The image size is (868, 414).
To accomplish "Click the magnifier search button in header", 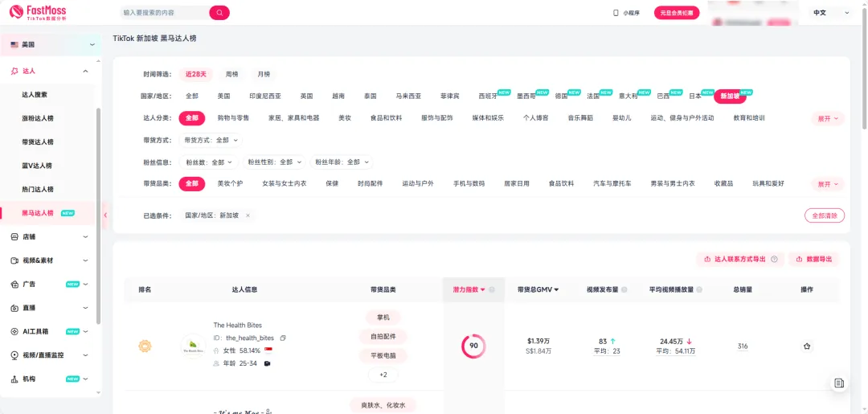I will (x=219, y=13).
